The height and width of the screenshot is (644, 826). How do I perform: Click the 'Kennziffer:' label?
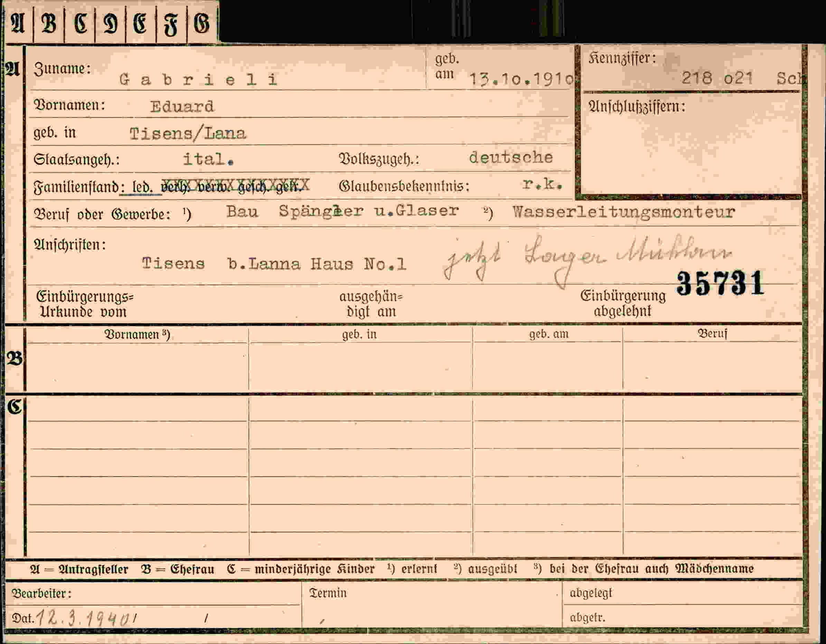point(622,58)
